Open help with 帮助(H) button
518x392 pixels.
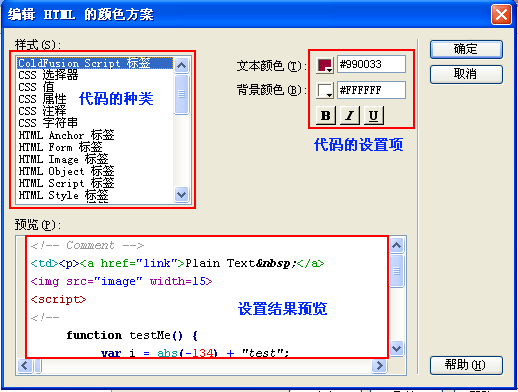coord(466,365)
